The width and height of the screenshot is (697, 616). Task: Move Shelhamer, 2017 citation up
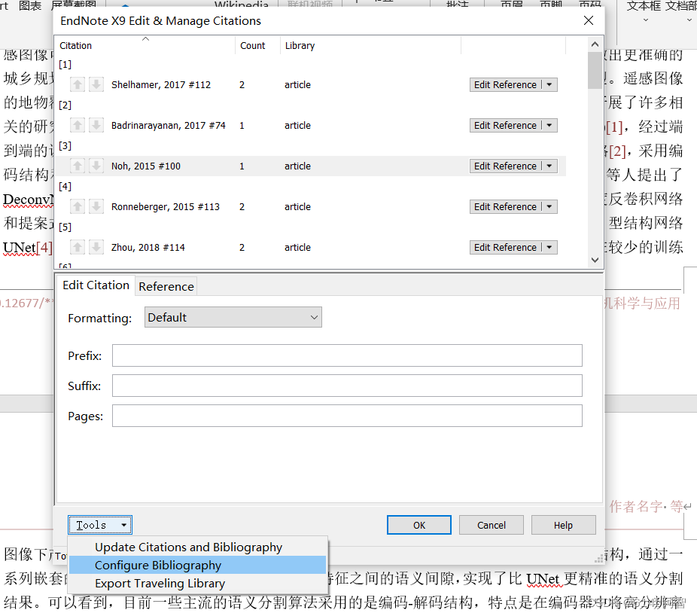pos(78,84)
